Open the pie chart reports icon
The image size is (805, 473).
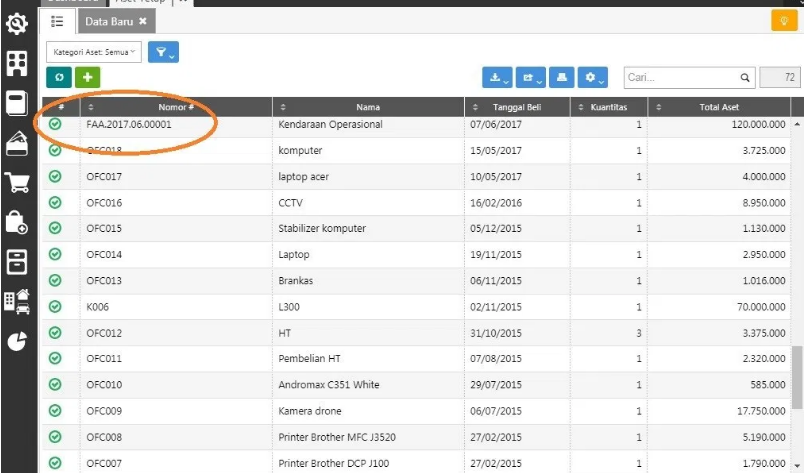[16, 341]
